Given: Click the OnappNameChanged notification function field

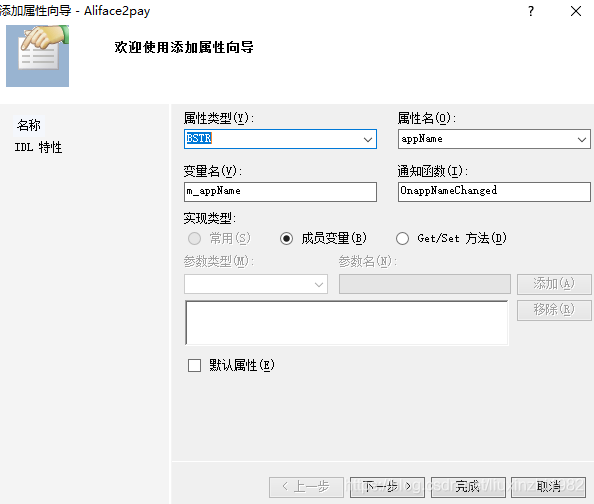Looking at the screenshot, I should coord(494,191).
